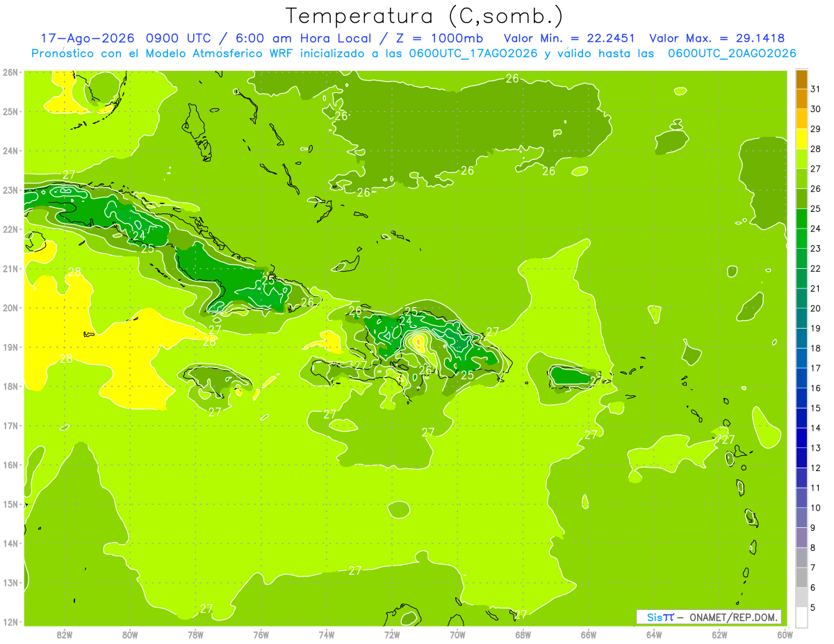This screenshot has height=644, width=834.
Task: Click legend swatch between 28 and 29
Action: (x=801, y=139)
